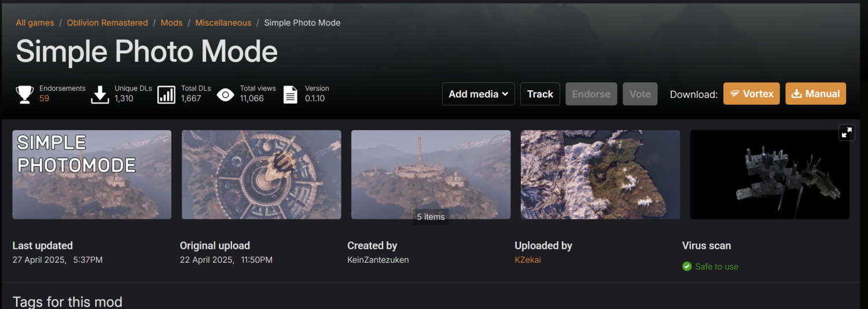Go to All games breadcrumb
The width and height of the screenshot is (868, 309).
[x=35, y=23]
